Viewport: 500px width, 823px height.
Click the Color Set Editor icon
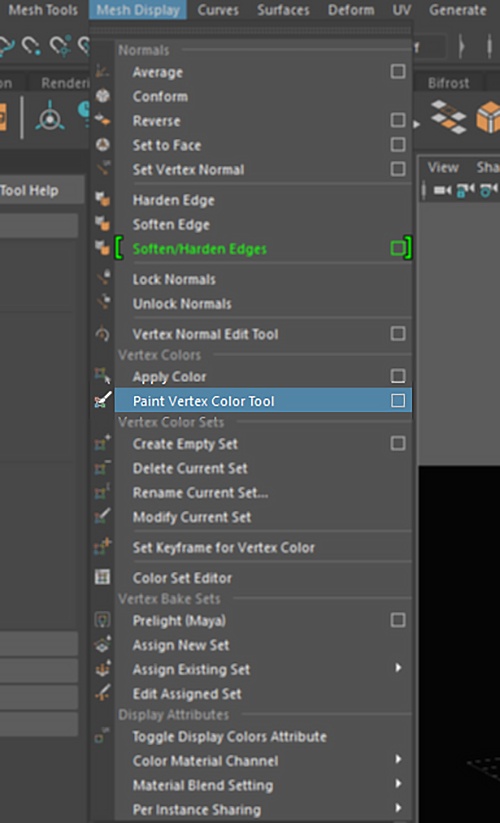102,577
